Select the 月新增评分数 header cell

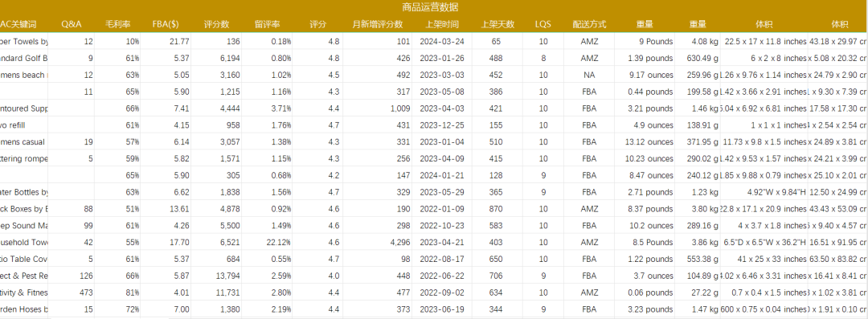(x=378, y=24)
